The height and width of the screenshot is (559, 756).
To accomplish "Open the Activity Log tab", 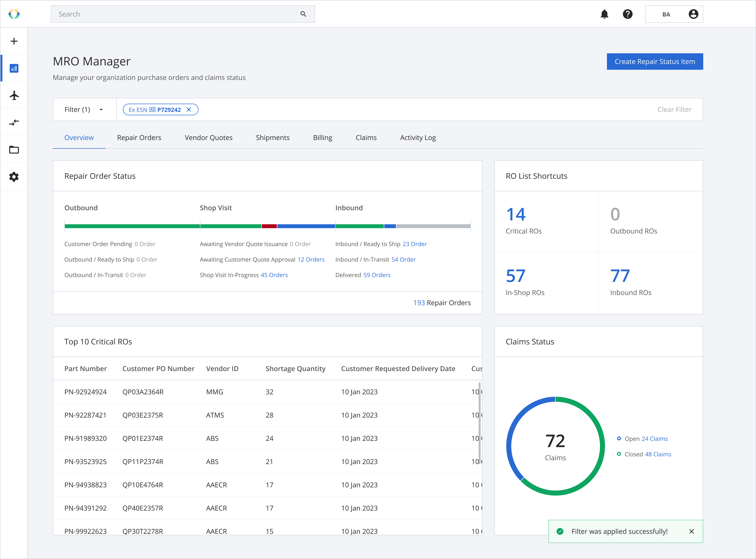I will [418, 138].
